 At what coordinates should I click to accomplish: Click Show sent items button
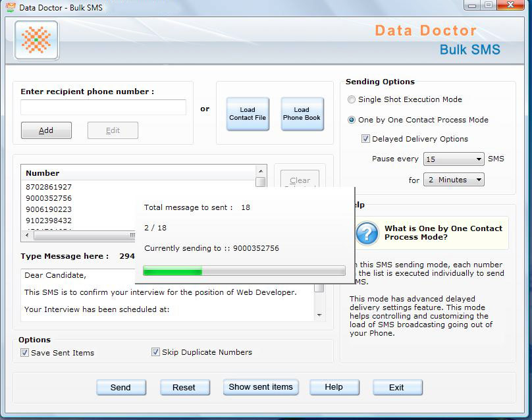(261, 386)
